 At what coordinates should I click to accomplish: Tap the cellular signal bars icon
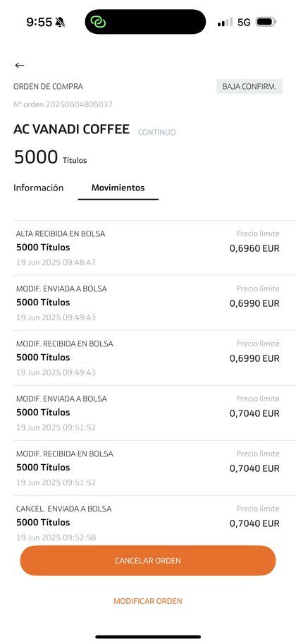coord(225,22)
